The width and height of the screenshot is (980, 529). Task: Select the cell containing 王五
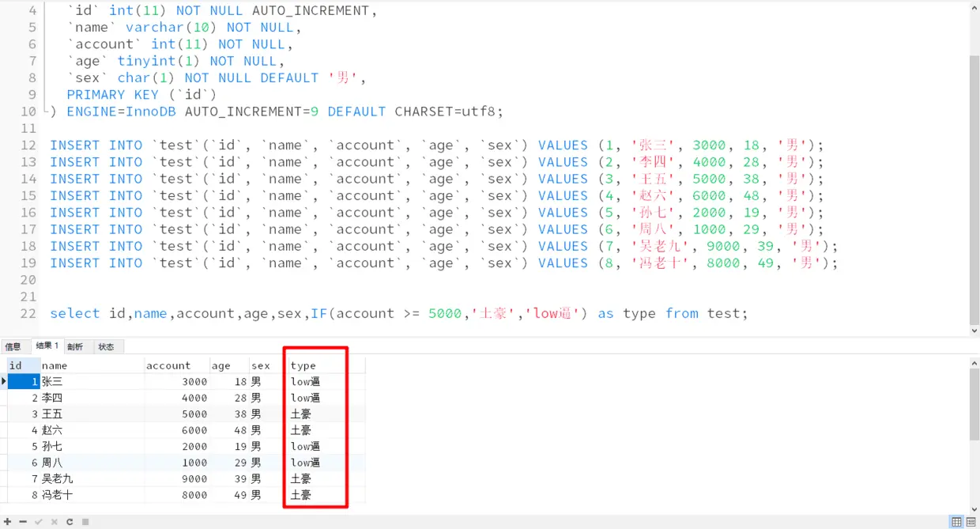tap(92, 414)
